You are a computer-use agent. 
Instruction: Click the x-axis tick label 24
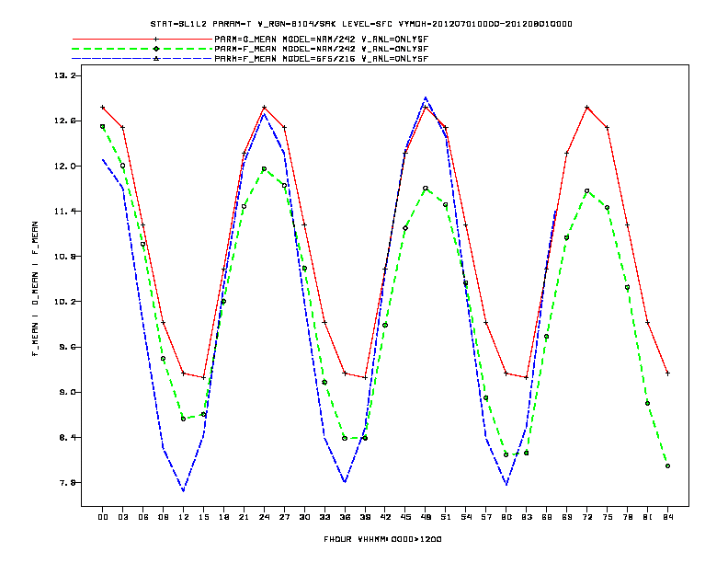pyautogui.click(x=264, y=517)
